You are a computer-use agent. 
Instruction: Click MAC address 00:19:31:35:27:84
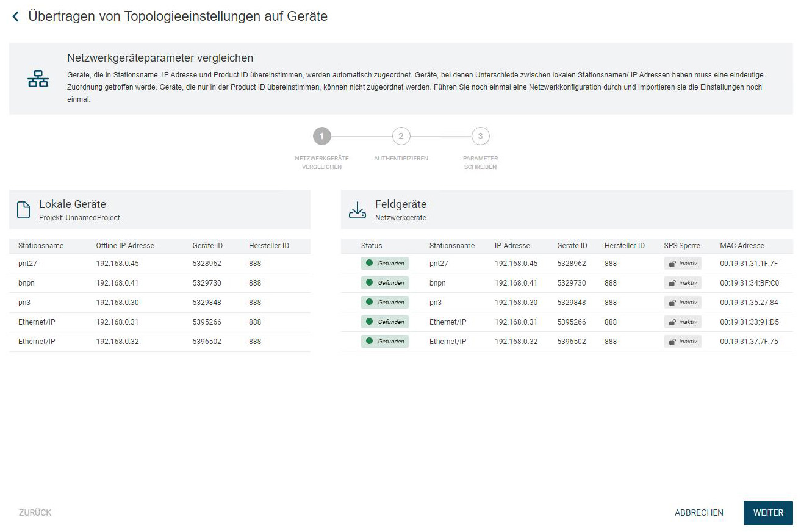click(749, 303)
